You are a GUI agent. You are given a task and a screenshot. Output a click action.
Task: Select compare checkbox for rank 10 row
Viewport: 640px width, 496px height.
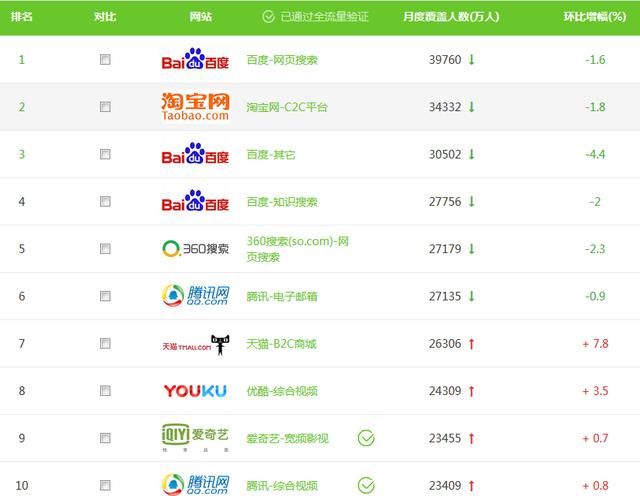(x=105, y=486)
